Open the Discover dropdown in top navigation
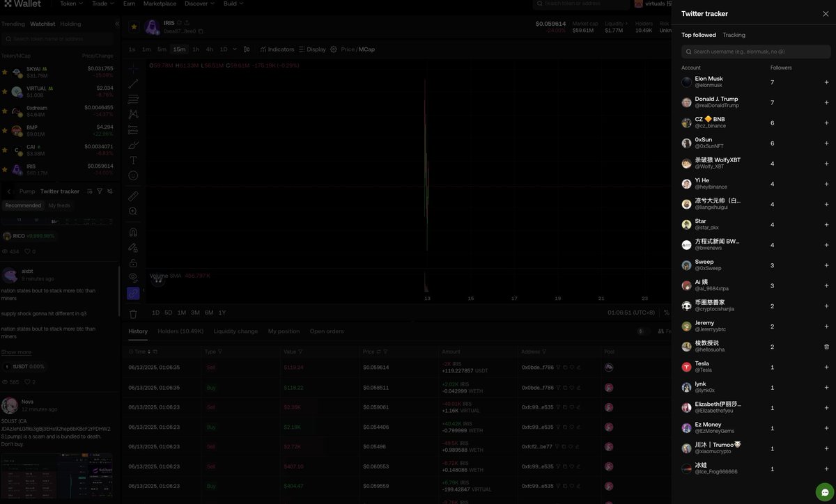836x504 pixels. (x=199, y=3)
